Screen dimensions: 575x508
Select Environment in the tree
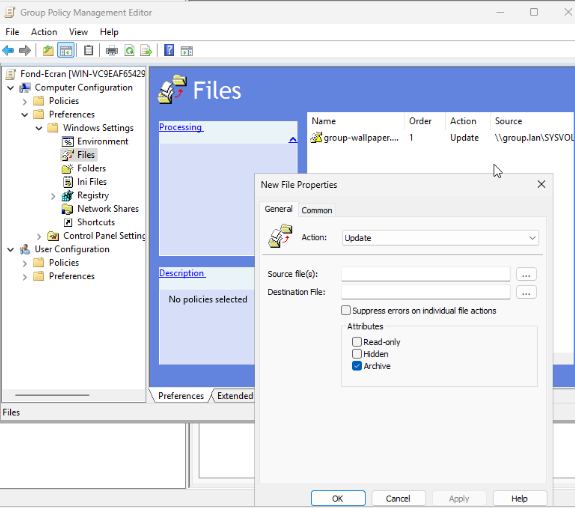pos(102,141)
